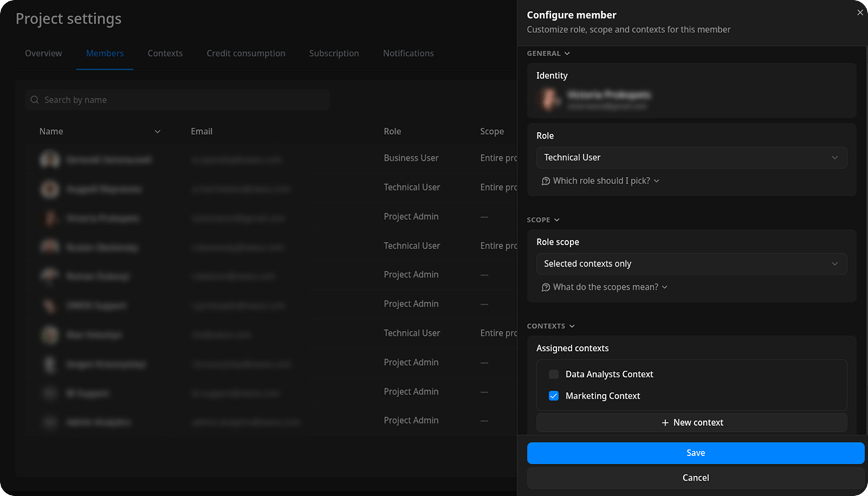Open the Contexts tab
The width and height of the screenshot is (868, 496).
pos(165,54)
